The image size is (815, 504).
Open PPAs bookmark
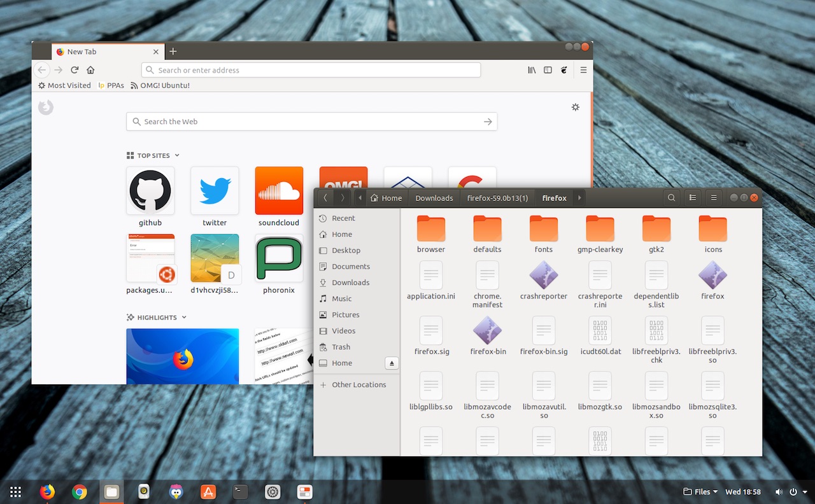click(x=111, y=85)
